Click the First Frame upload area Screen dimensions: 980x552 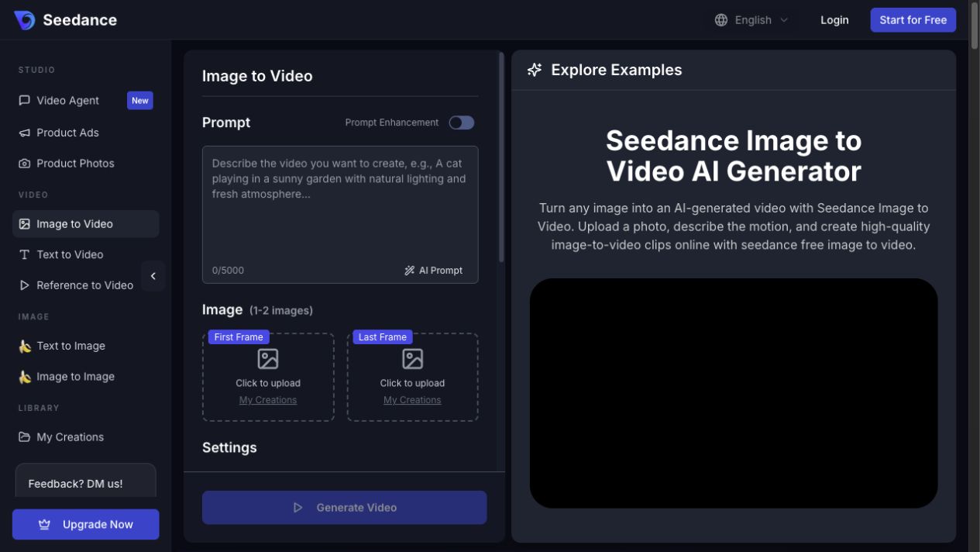tap(268, 378)
